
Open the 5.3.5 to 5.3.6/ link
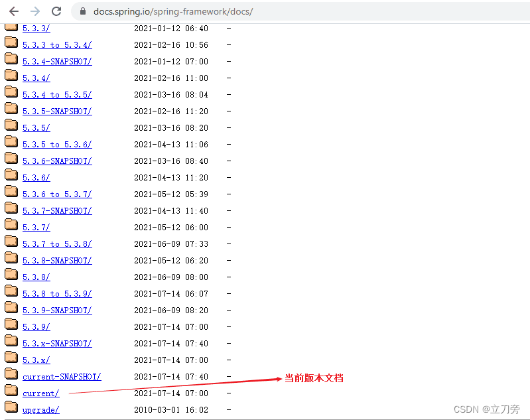[57, 145]
